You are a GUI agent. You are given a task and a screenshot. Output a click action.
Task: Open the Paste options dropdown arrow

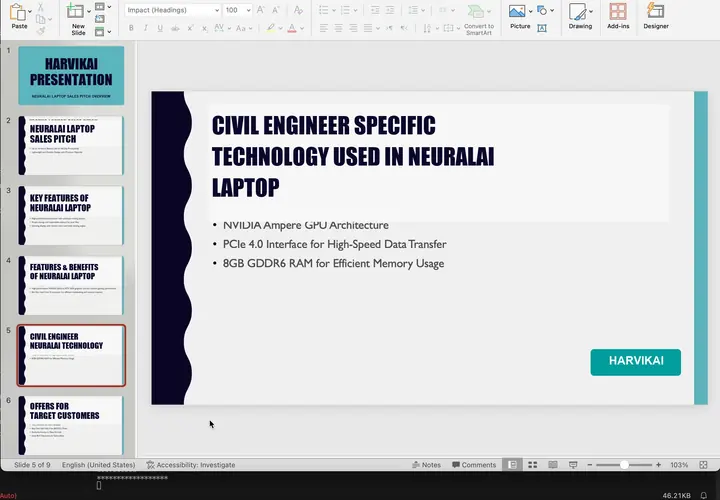click(30, 11)
